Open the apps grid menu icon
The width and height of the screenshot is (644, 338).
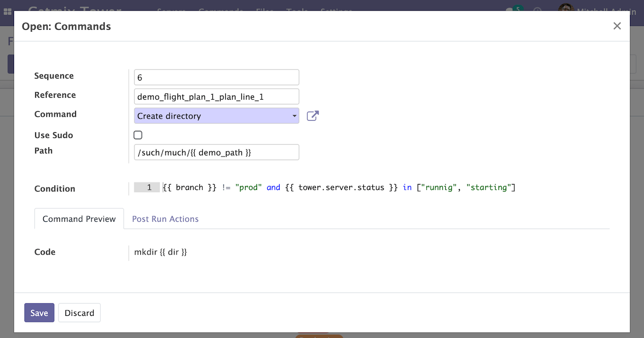(8, 11)
